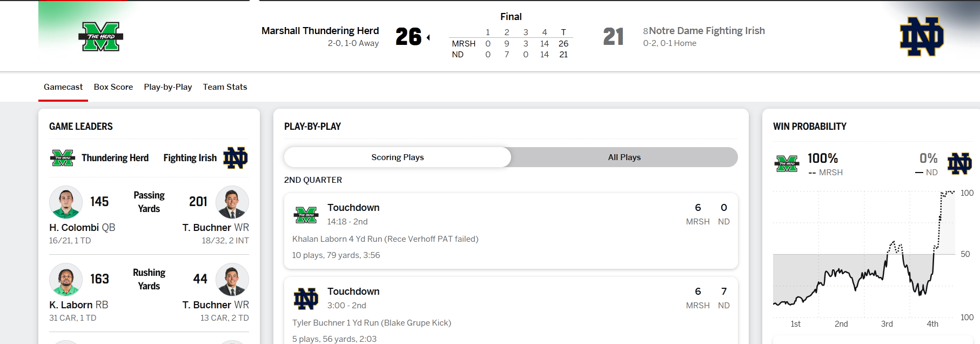
Task: Click Notre Dame logo in Win Probability panel
Action: point(959,164)
